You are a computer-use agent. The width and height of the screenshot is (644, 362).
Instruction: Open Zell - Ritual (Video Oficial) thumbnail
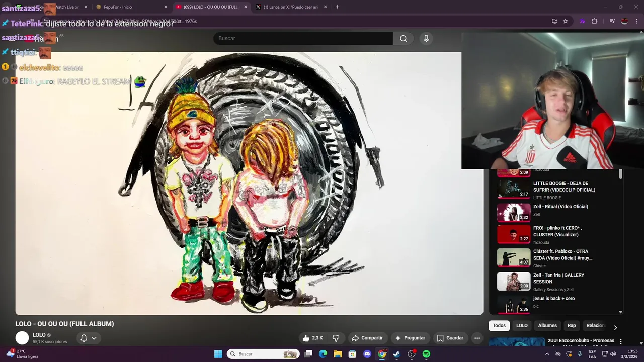(x=514, y=212)
